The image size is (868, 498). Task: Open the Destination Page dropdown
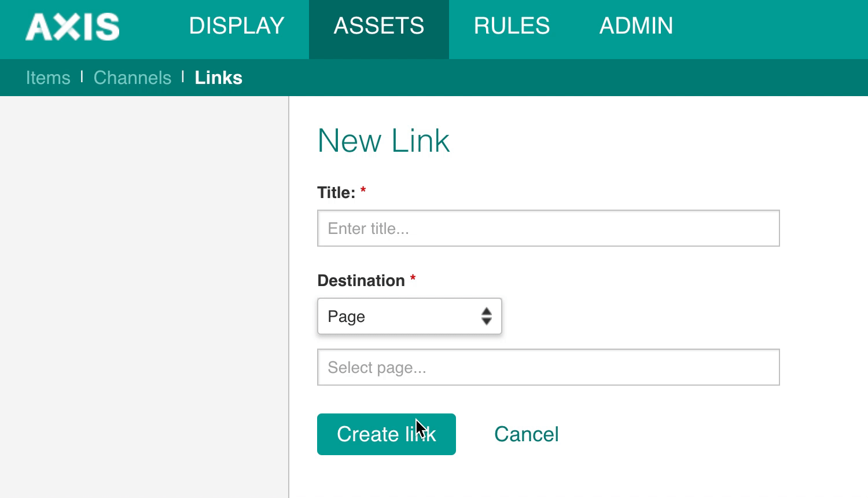click(409, 316)
